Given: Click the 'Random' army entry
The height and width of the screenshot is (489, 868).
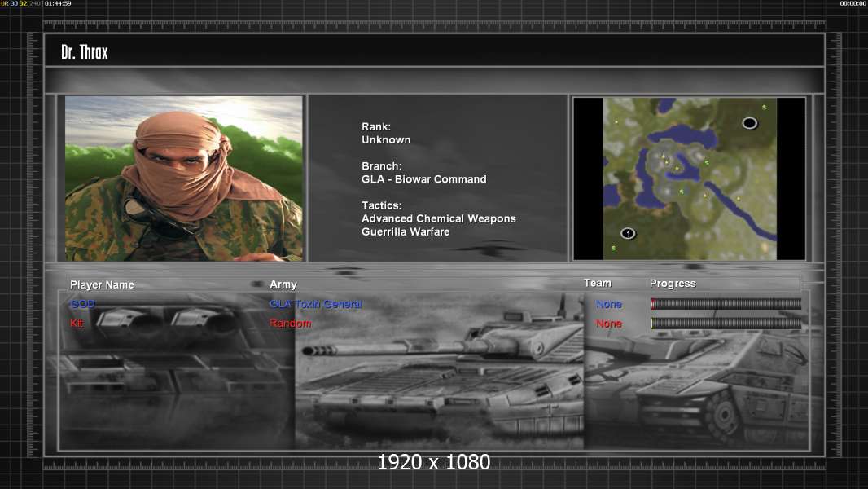Looking at the screenshot, I should tap(290, 324).
